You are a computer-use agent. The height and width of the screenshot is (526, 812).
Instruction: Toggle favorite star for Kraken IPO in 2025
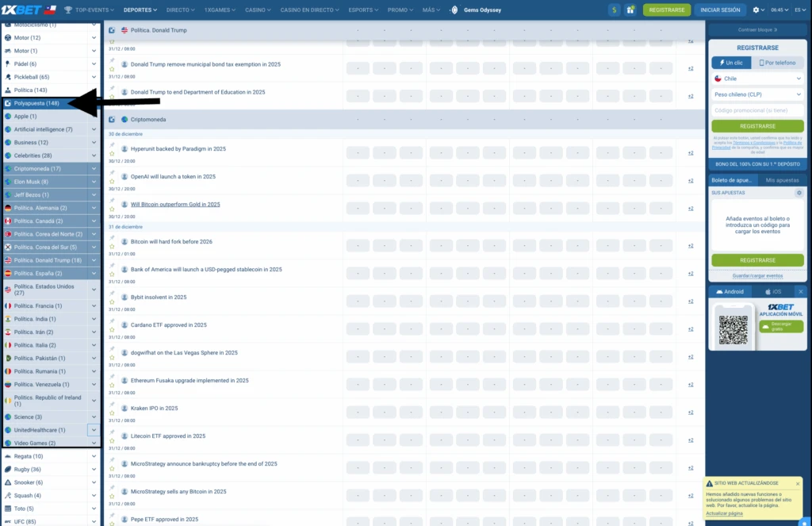pyautogui.click(x=112, y=414)
